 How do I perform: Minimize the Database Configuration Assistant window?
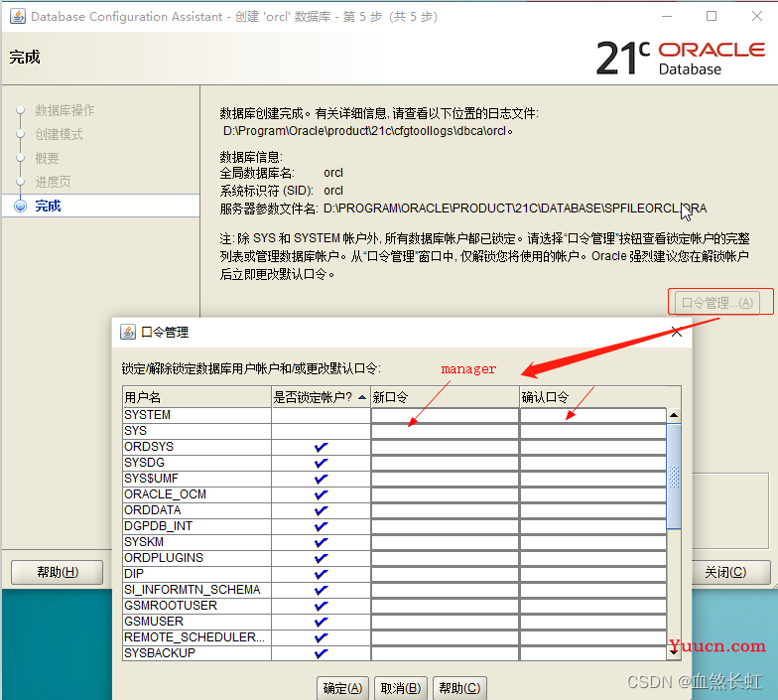pos(667,16)
